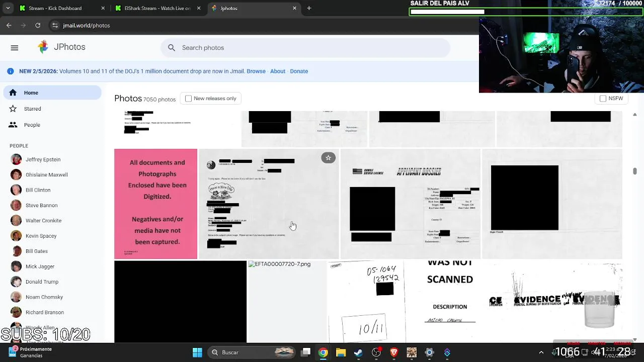The height and width of the screenshot is (362, 644).
Task: Open Steam from the taskbar
Action: pyautogui.click(x=358, y=352)
